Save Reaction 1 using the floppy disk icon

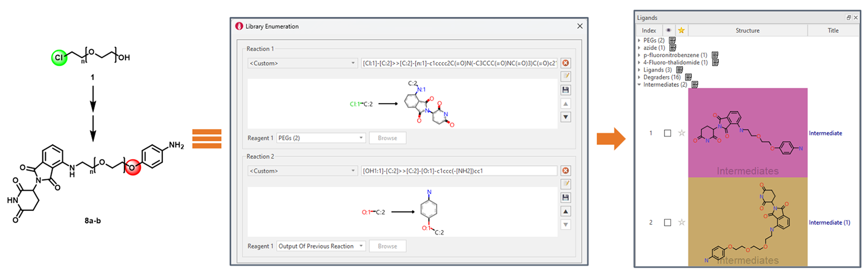565,90
